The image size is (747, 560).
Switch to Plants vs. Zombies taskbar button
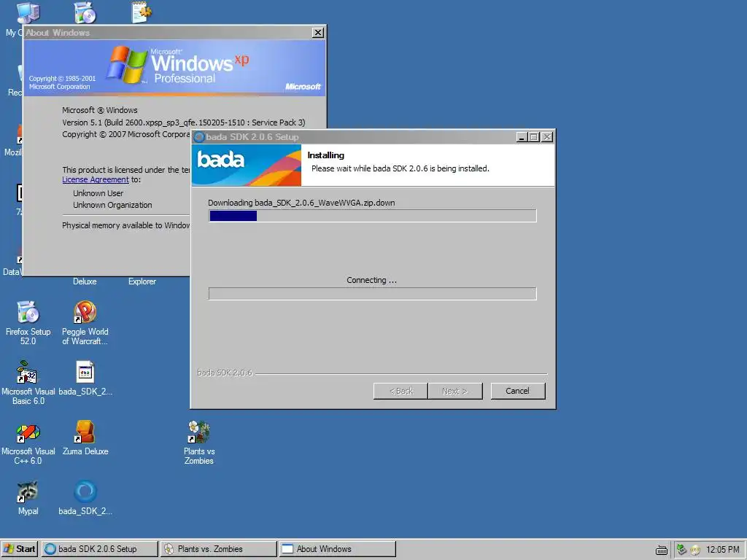click(219, 549)
